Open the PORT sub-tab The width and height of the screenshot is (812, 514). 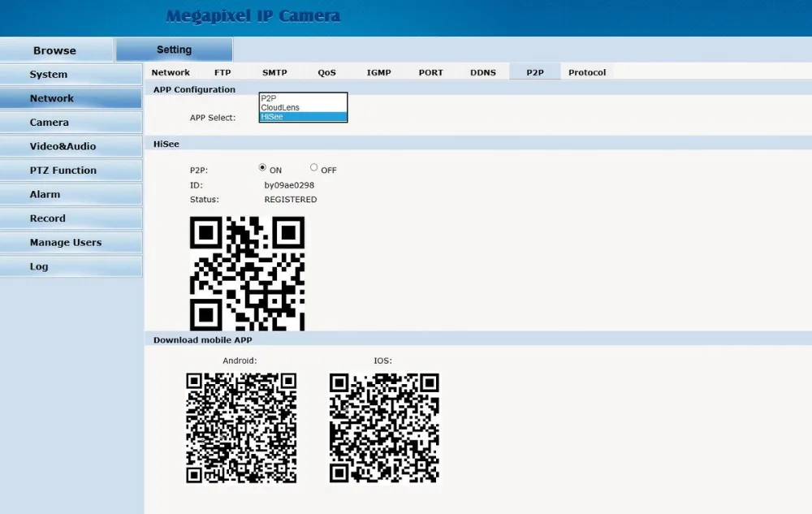click(431, 72)
